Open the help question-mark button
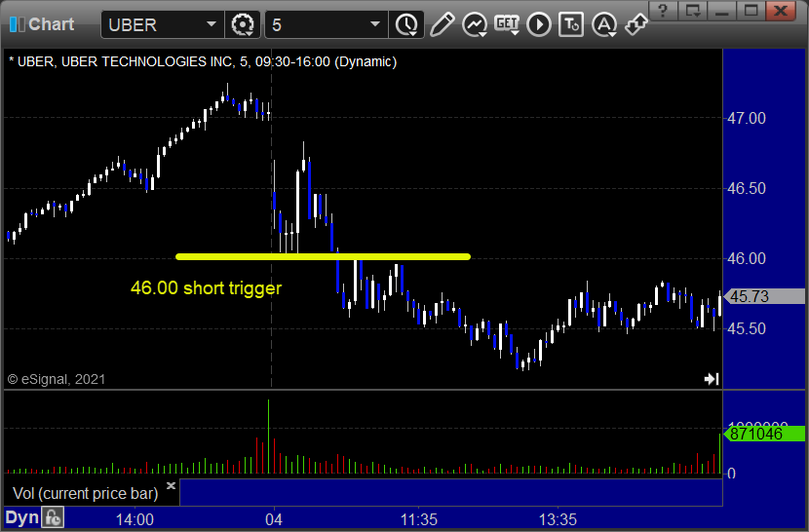The image size is (809, 532). point(663,11)
